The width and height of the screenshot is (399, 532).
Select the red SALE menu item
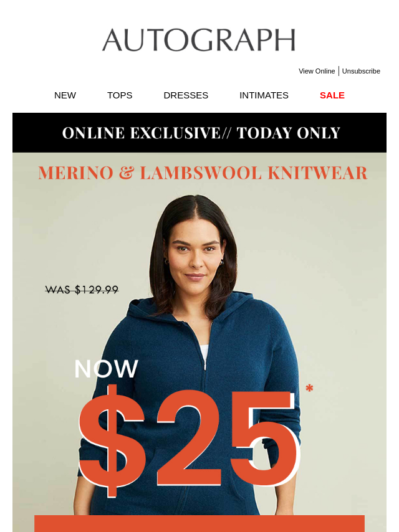[332, 95]
